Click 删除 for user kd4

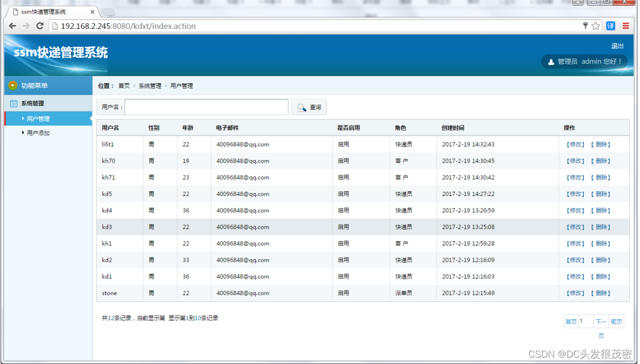(x=601, y=211)
